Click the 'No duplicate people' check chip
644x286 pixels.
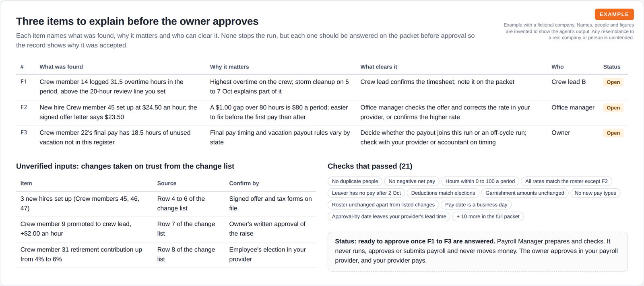[355, 181]
